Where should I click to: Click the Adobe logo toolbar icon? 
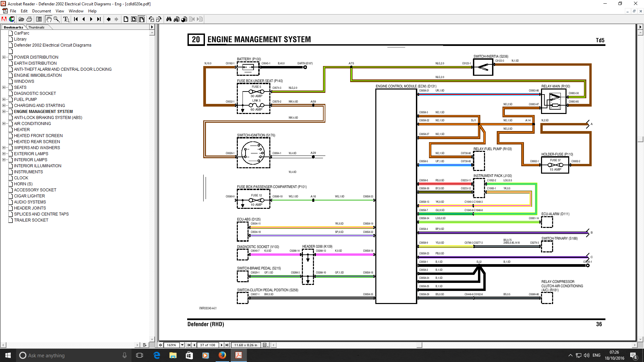click(4, 19)
